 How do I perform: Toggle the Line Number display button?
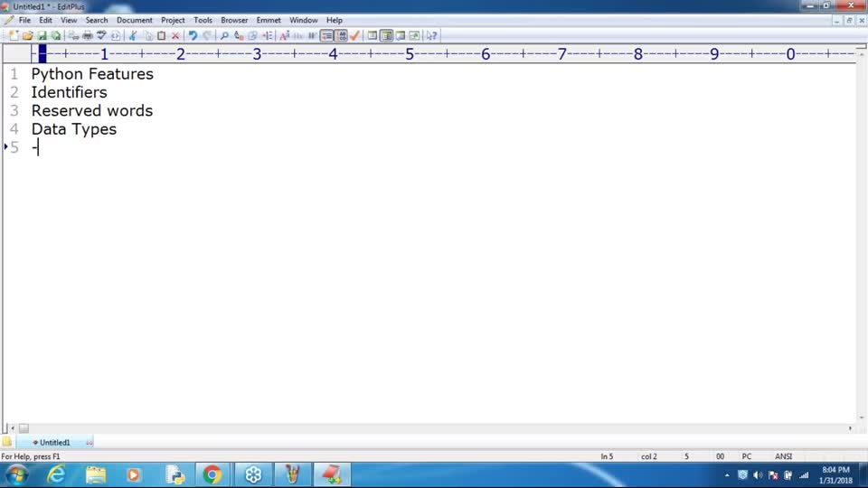pos(342,36)
